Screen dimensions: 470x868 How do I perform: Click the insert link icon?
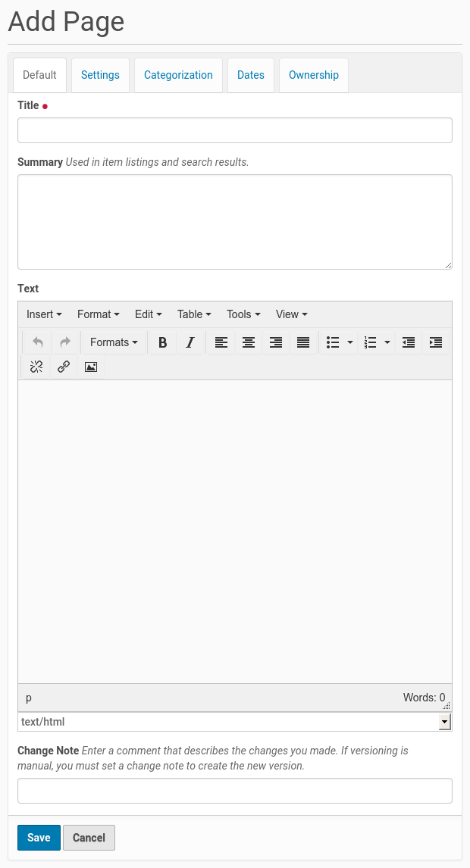click(x=64, y=367)
